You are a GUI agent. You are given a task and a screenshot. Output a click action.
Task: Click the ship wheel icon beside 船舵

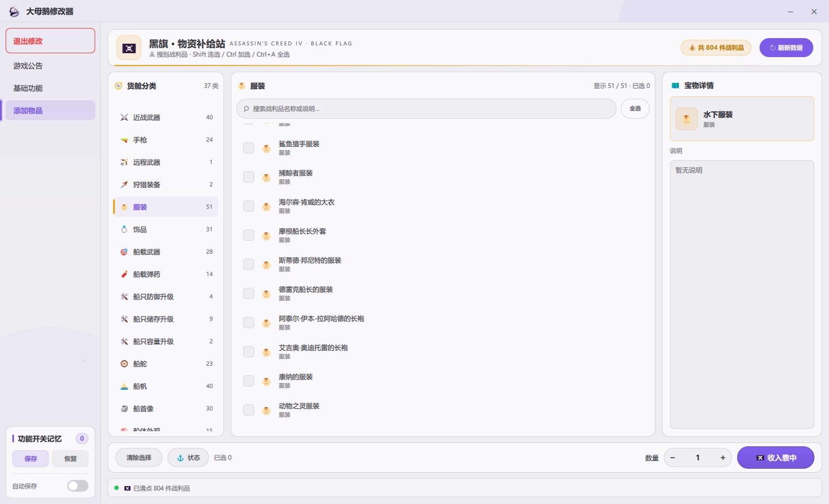click(x=124, y=364)
